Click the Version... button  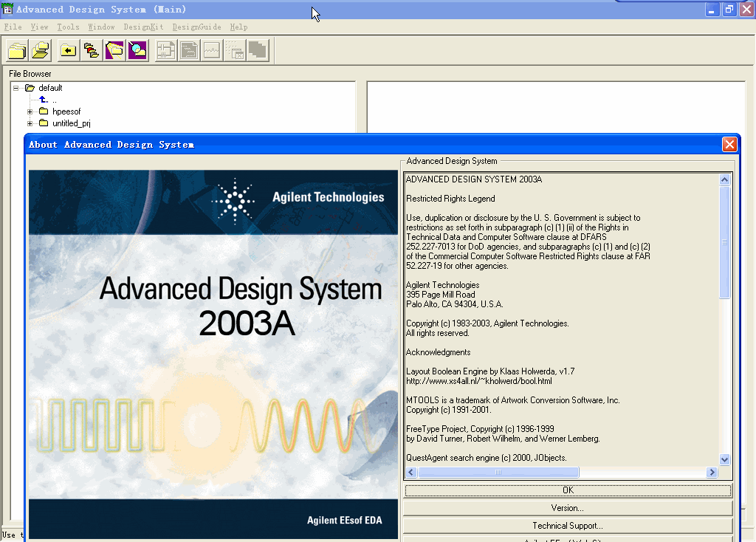click(x=568, y=508)
